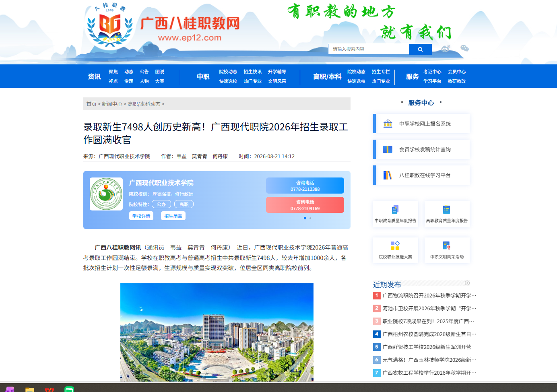Viewport: 557px width, 392px height.
Task: Click the arrow icon beside 近期发布
Action: (x=467, y=283)
